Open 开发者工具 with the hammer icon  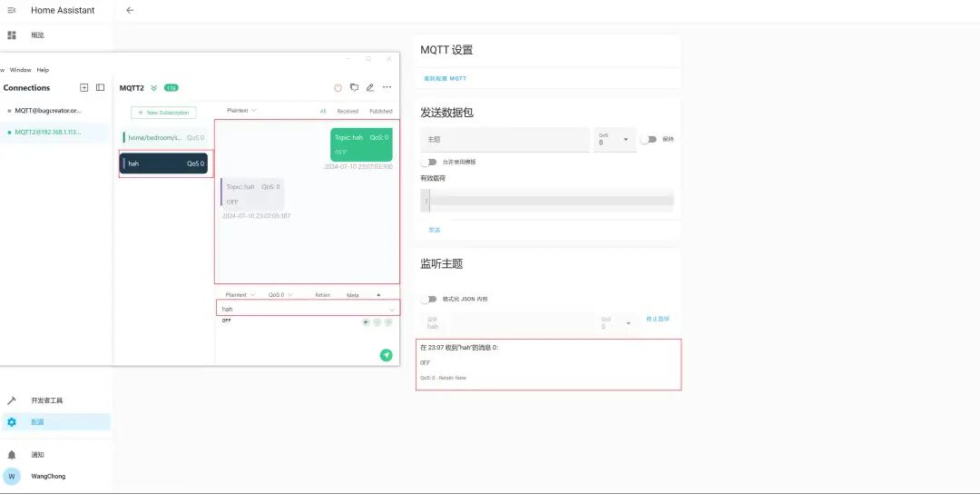11,400
